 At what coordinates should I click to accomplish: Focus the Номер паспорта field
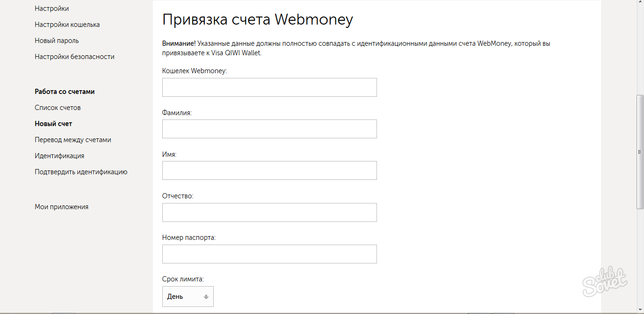pyautogui.click(x=269, y=254)
